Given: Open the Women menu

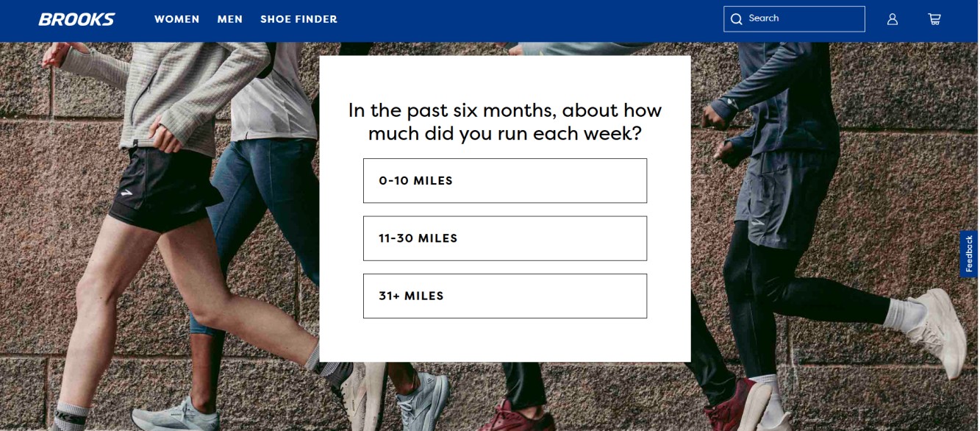Looking at the screenshot, I should point(176,19).
